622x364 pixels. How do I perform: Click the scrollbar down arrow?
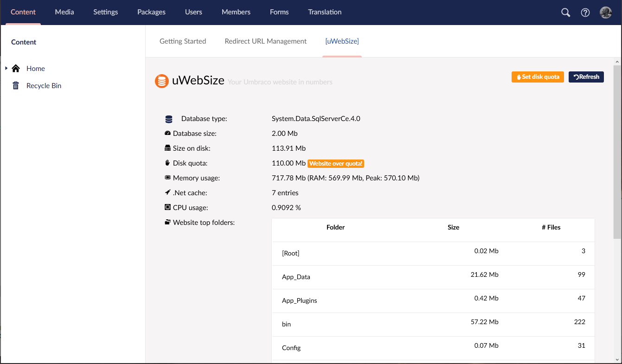tap(617, 359)
